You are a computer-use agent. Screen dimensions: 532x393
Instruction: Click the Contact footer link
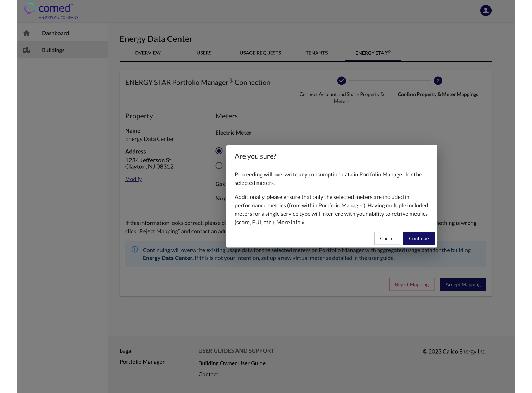[x=208, y=374]
